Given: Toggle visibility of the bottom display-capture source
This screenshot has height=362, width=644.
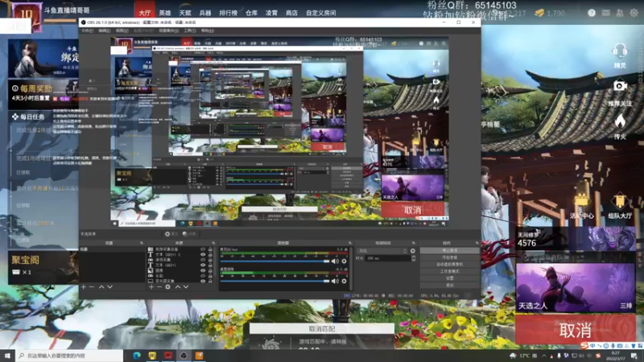Looking at the screenshot, I should 203,281.
